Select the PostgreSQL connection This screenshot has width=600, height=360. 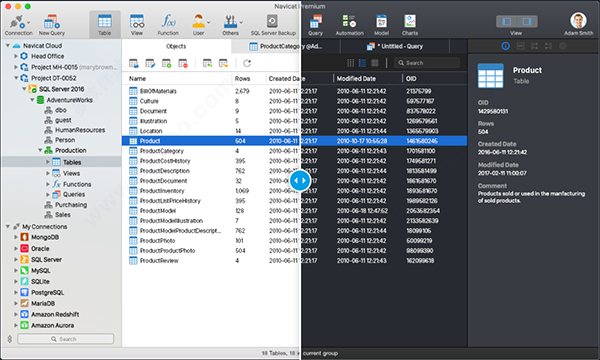click(47, 292)
